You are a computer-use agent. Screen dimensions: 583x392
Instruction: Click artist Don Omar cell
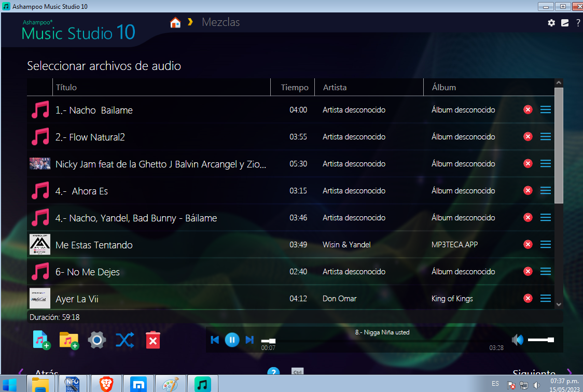(x=339, y=298)
